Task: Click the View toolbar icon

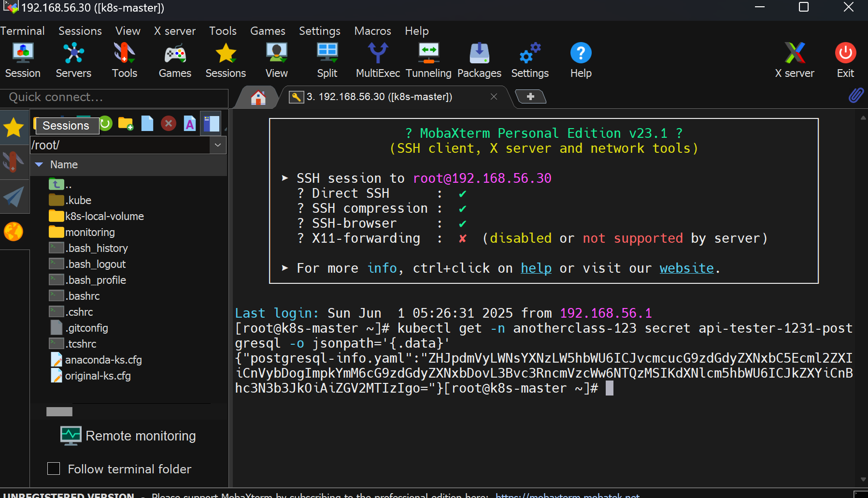Action: pyautogui.click(x=276, y=60)
